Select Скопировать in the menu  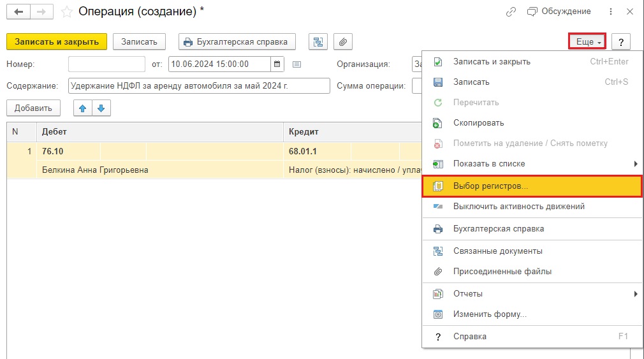[x=532, y=123]
